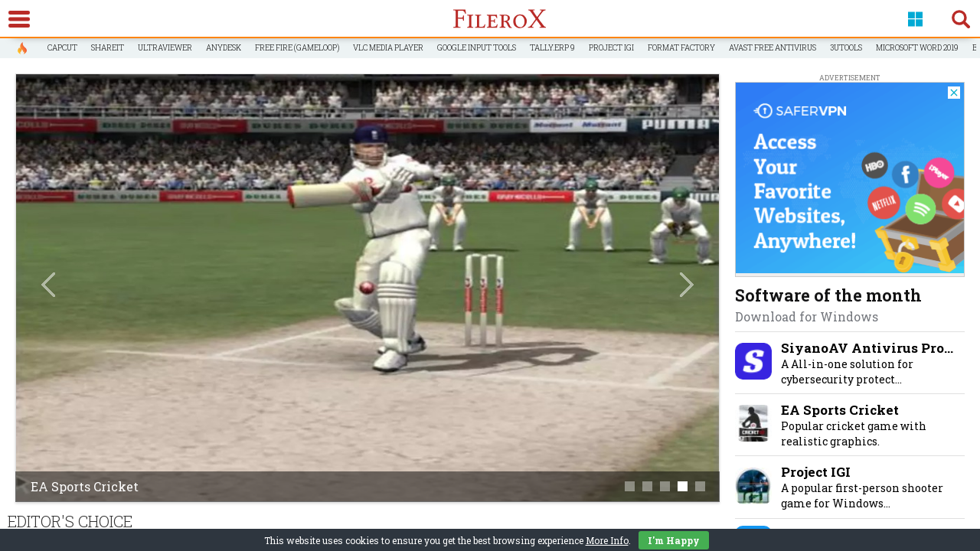Image resolution: width=980 pixels, height=551 pixels.
Task: Open the AnyDesk trending link
Action: 224,48
